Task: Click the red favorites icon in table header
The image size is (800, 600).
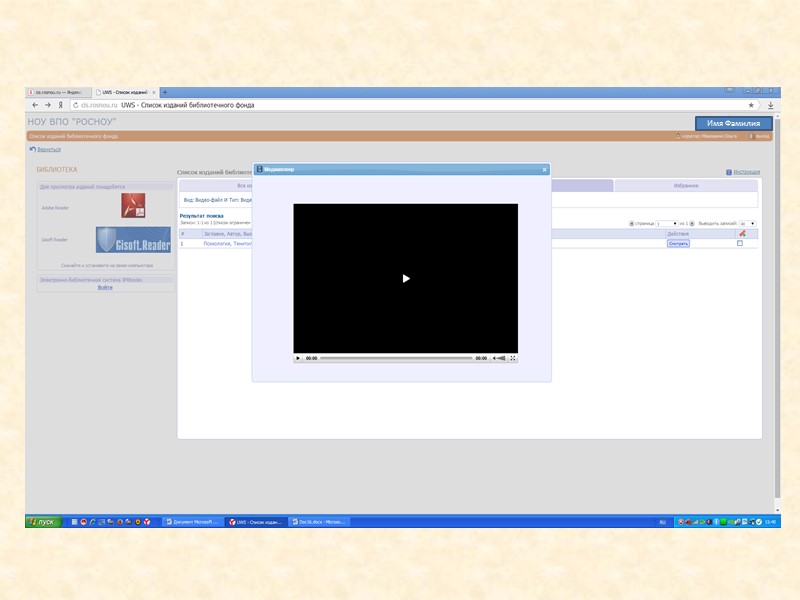Action: [x=742, y=233]
